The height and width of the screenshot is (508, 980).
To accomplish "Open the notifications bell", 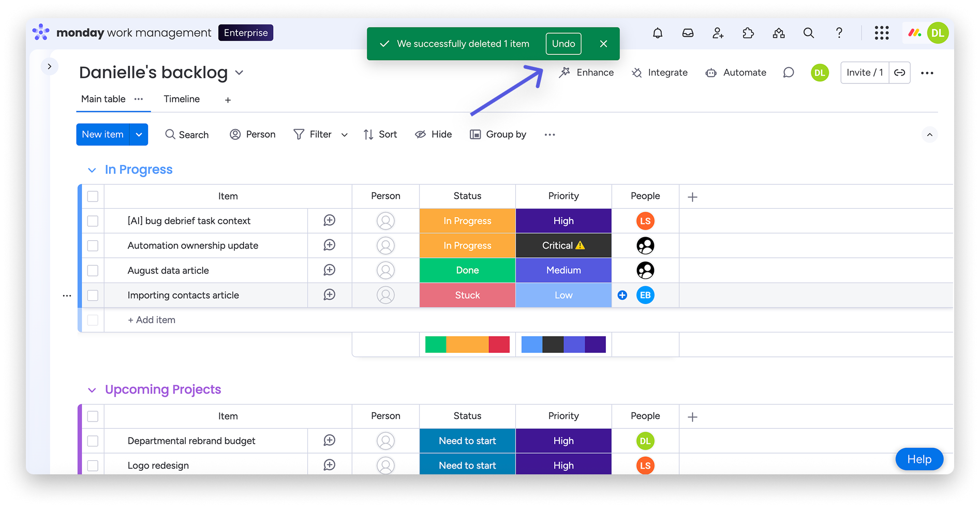I will coord(657,33).
